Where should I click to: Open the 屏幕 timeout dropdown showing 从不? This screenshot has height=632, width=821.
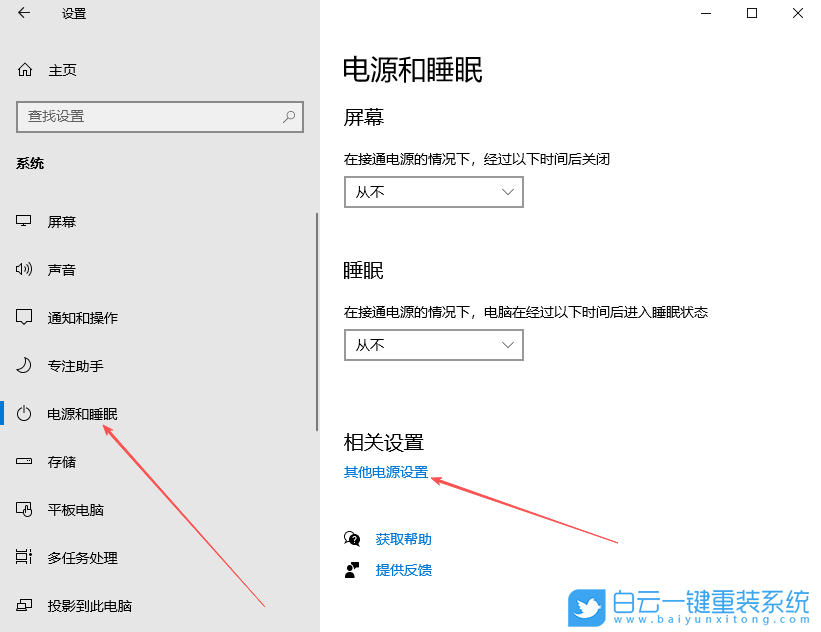click(433, 192)
